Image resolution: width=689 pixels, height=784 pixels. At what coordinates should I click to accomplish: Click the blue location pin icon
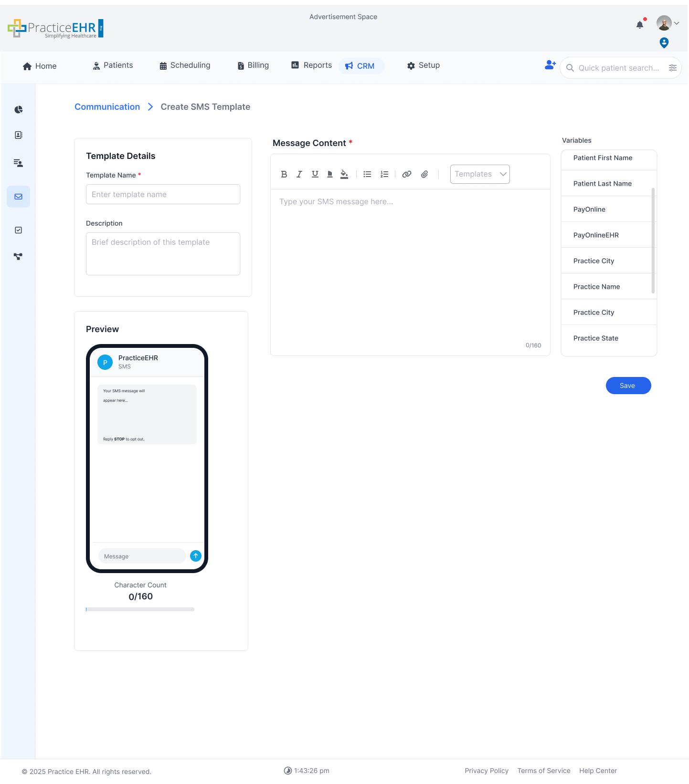coord(664,43)
